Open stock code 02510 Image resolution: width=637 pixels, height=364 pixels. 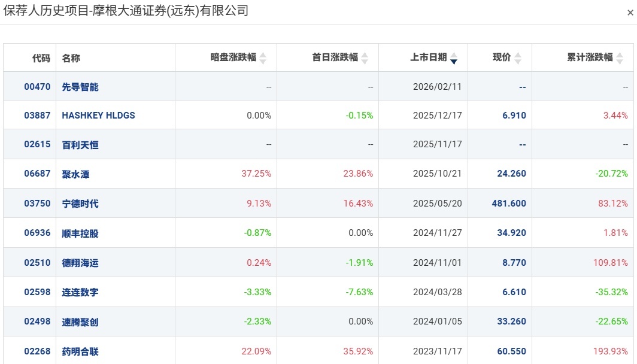point(37,262)
